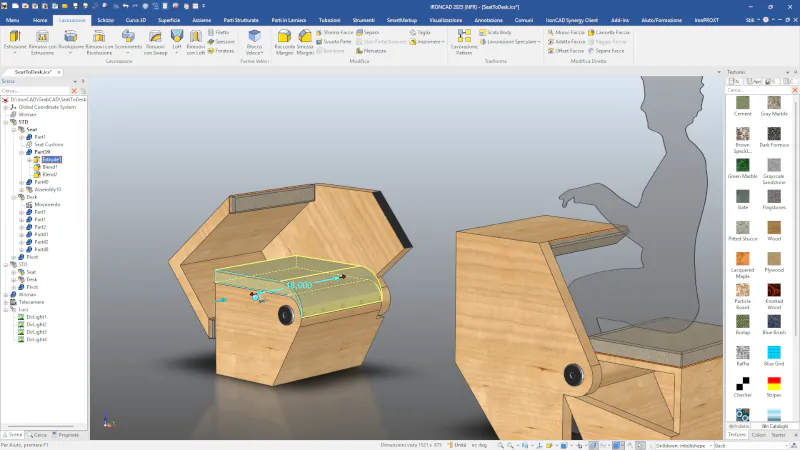Image resolution: width=800 pixels, height=450 pixels.
Task: Open the Strumenti ribbon tab
Action: [363, 20]
